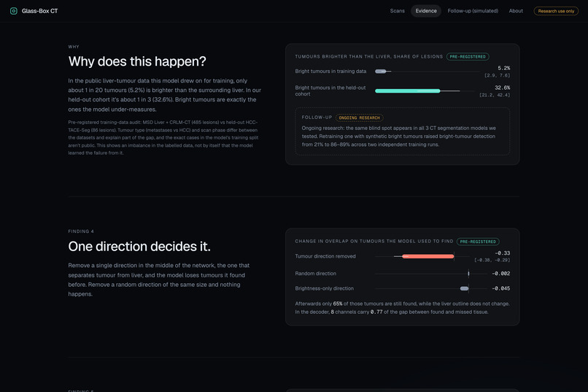Open the Follow-up (simulated) tab

[473, 11]
